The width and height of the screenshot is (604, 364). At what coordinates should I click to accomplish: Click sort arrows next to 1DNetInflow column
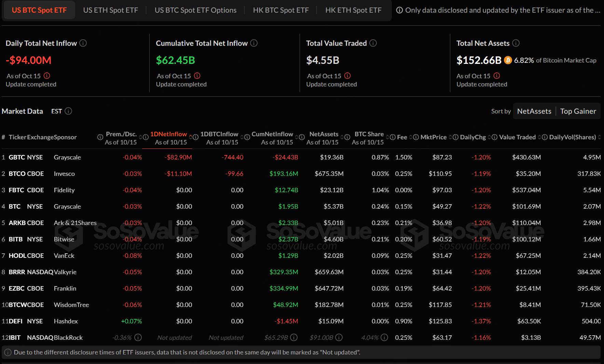click(x=191, y=137)
